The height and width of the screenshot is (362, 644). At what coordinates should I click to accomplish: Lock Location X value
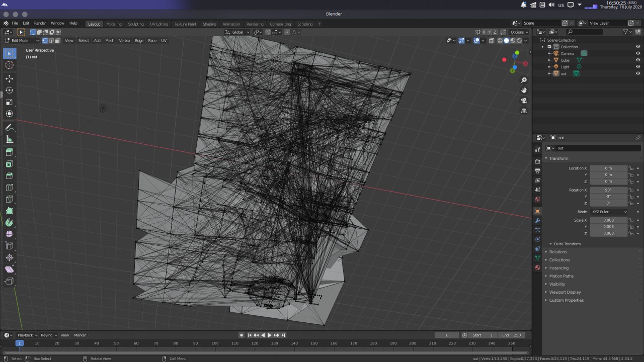click(x=631, y=168)
